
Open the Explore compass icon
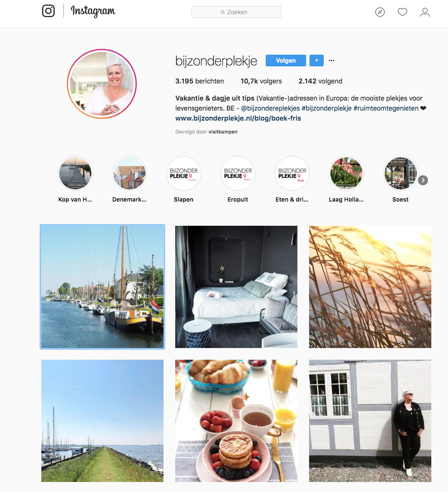click(380, 12)
